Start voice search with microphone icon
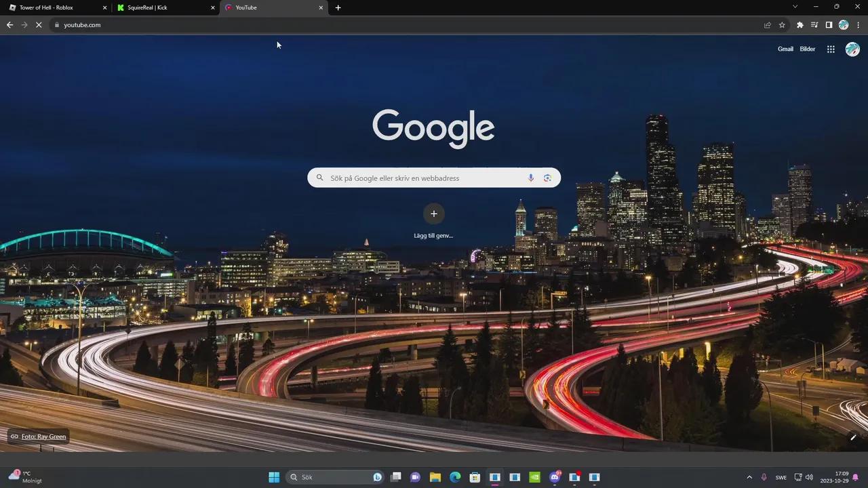Image resolution: width=868 pixels, height=488 pixels. tap(531, 178)
